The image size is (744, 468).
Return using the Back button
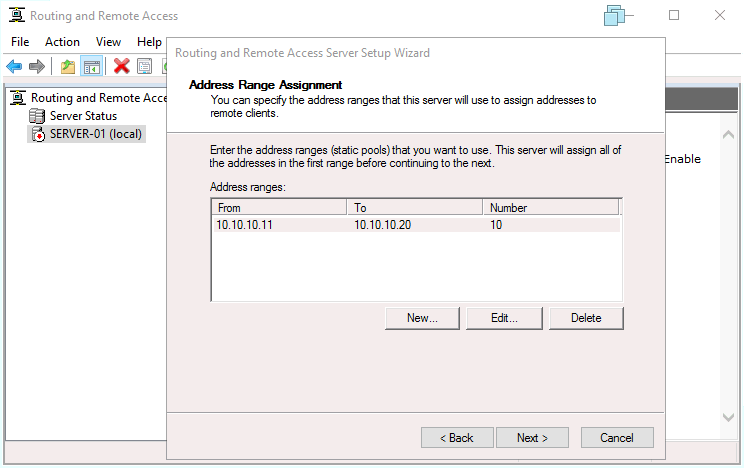click(x=457, y=438)
